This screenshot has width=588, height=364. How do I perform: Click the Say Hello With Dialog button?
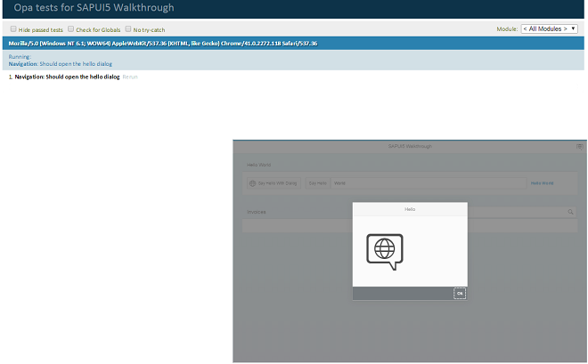[x=274, y=183]
